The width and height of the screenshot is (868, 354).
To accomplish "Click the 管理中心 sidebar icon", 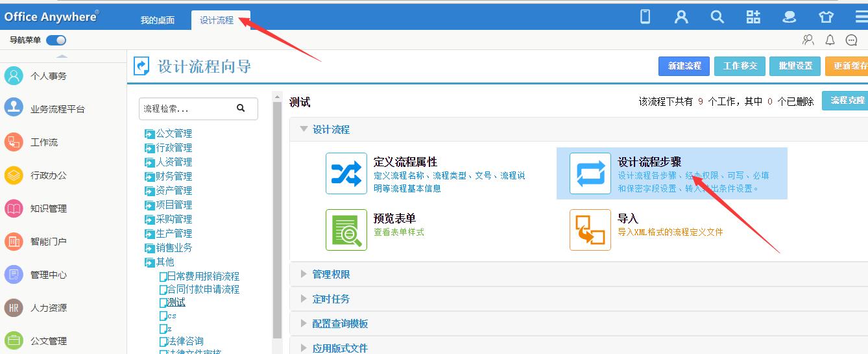I will coord(14,274).
